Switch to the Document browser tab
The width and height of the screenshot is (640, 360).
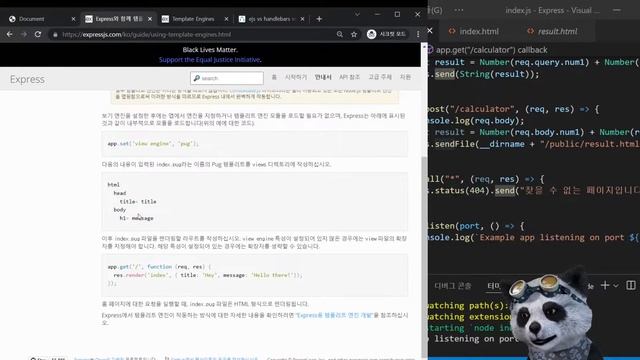pos(31,19)
